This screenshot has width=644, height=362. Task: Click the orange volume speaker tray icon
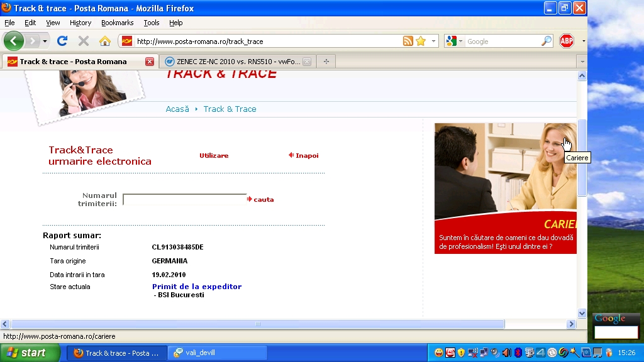coord(507,353)
